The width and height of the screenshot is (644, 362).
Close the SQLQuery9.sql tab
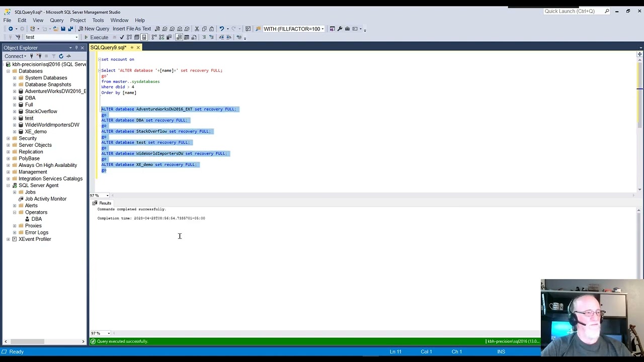pyautogui.click(x=138, y=48)
